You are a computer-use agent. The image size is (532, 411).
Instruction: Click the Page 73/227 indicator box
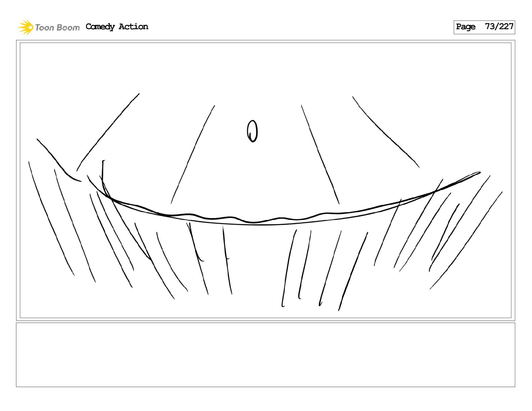pos(484,27)
